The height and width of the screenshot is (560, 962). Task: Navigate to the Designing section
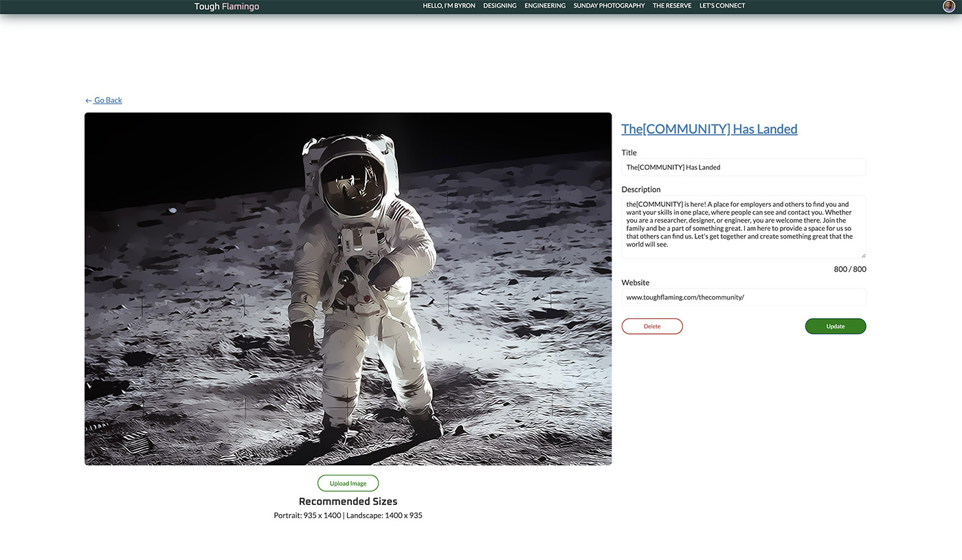click(x=500, y=5)
